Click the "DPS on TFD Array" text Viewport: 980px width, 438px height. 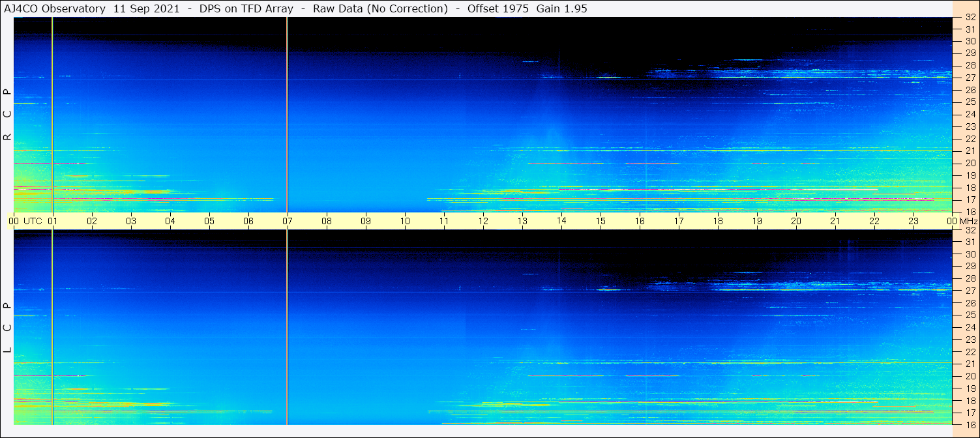coord(246,8)
